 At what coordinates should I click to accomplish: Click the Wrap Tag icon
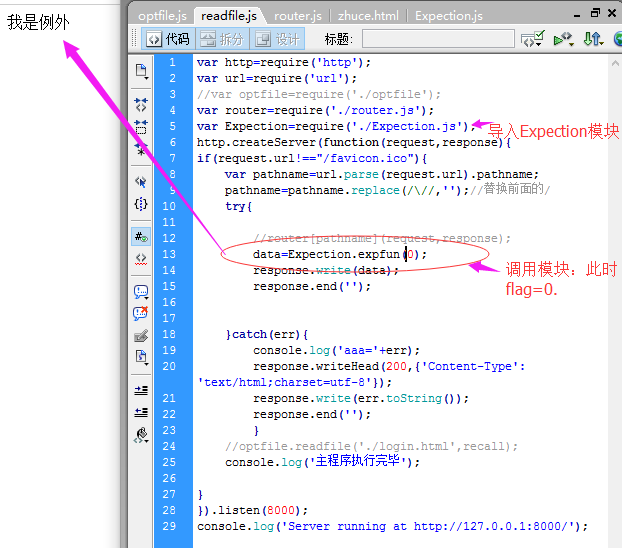tap(141, 335)
